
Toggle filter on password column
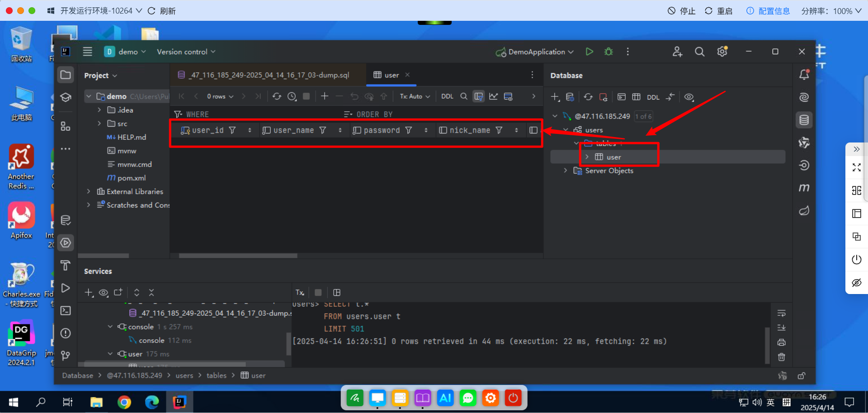408,130
